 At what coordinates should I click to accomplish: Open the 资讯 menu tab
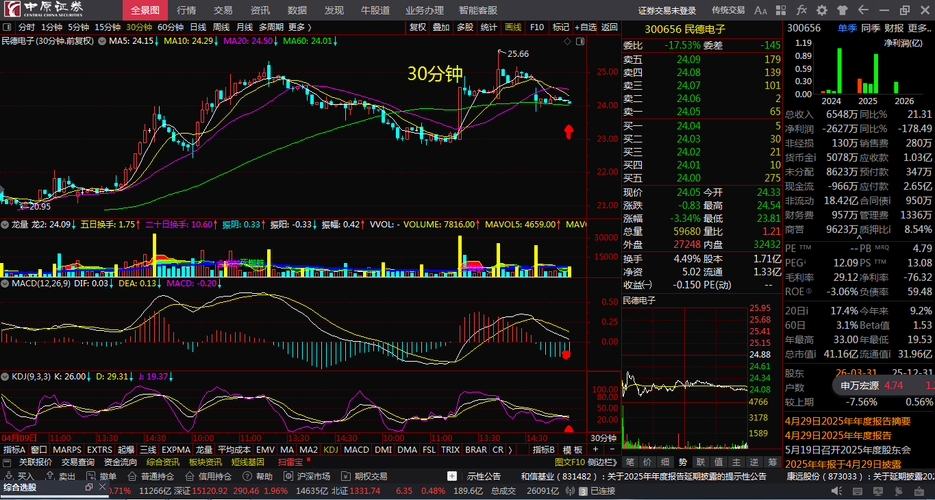point(260,10)
